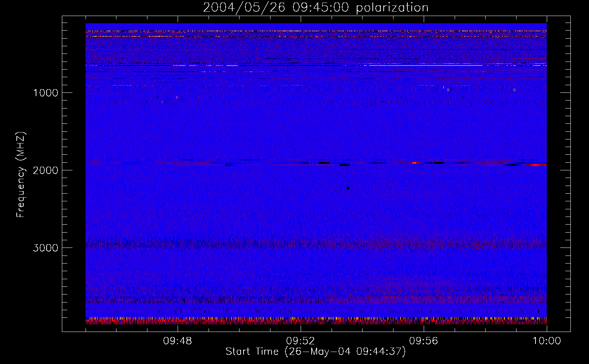This screenshot has height=364, width=589.
Task: Click the '1000' frequency tick label
Action: 46,93
